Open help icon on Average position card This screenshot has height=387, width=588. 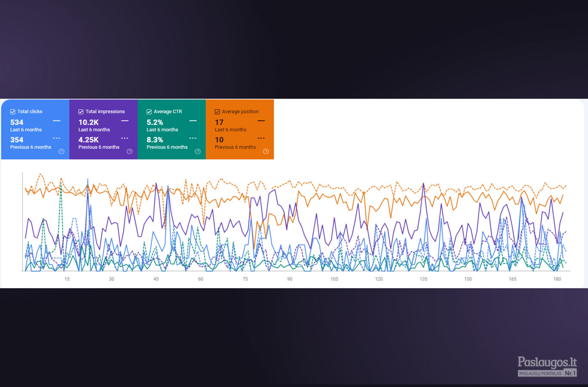[266, 151]
